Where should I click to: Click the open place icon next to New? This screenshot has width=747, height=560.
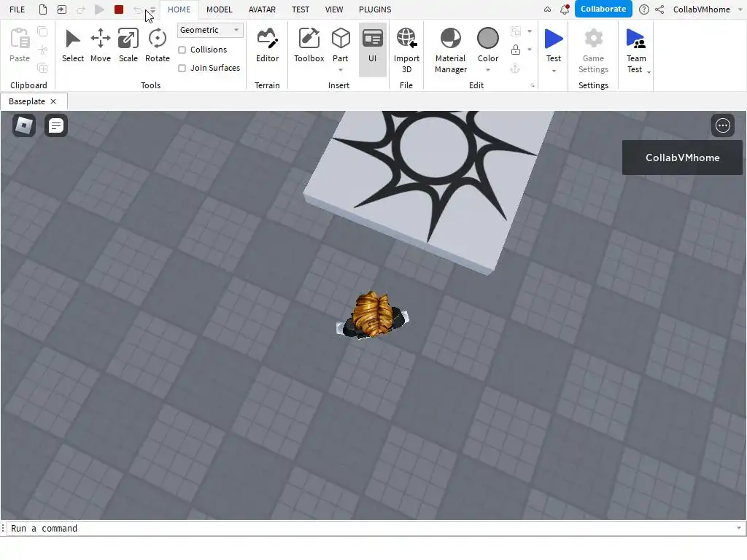pyautogui.click(x=61, y=9)
